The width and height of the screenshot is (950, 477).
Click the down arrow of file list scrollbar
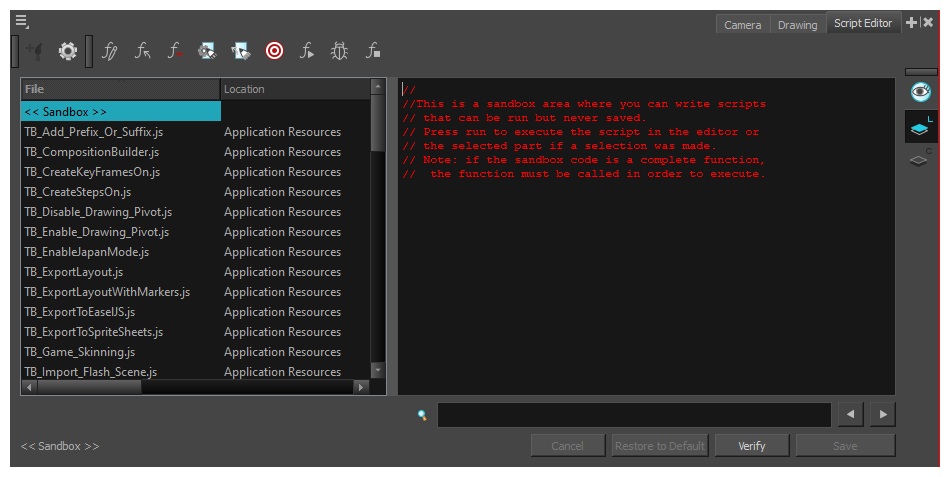tap(377, 370)
